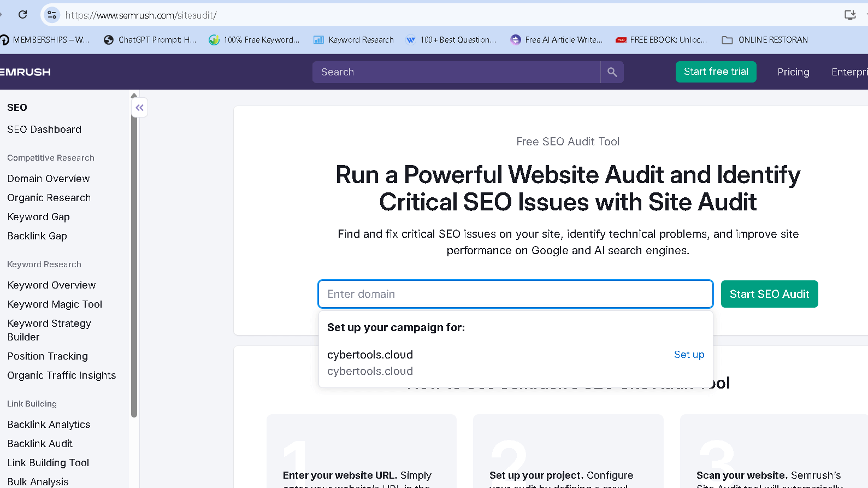
Task: Click Keyword Research section label in sidebar
Action: pos(44,264)
